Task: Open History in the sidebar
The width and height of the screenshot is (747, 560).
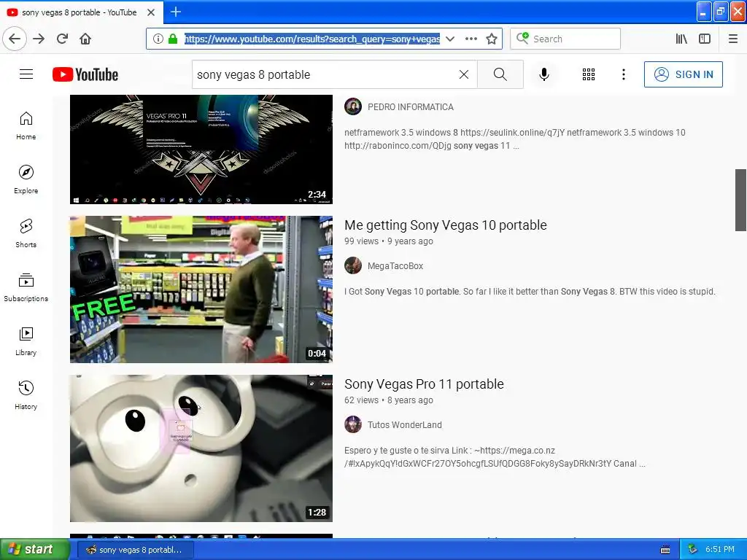Action: (x=26, y=395)
